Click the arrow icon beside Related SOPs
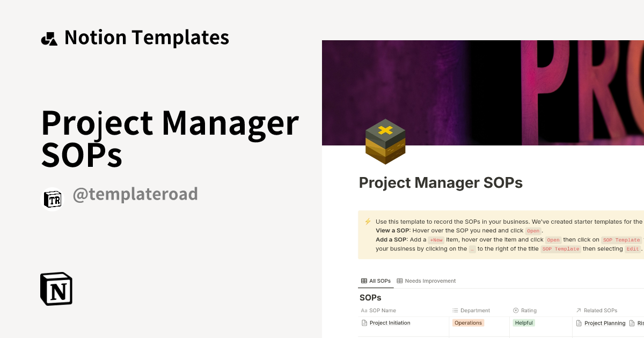Screen dimensions: 644x338 pos(579,310)
